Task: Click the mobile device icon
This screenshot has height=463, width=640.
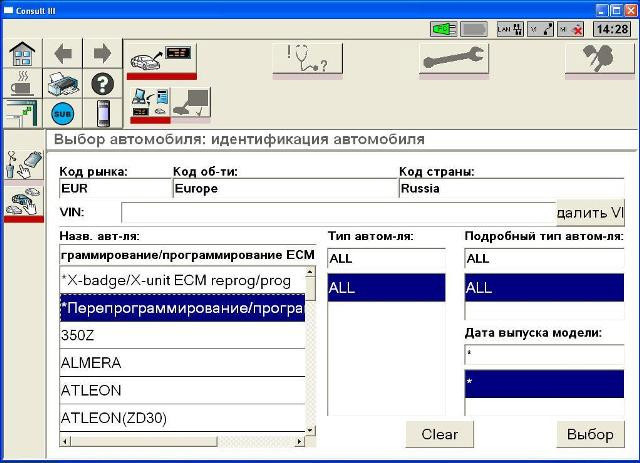Action: (101, 113)
